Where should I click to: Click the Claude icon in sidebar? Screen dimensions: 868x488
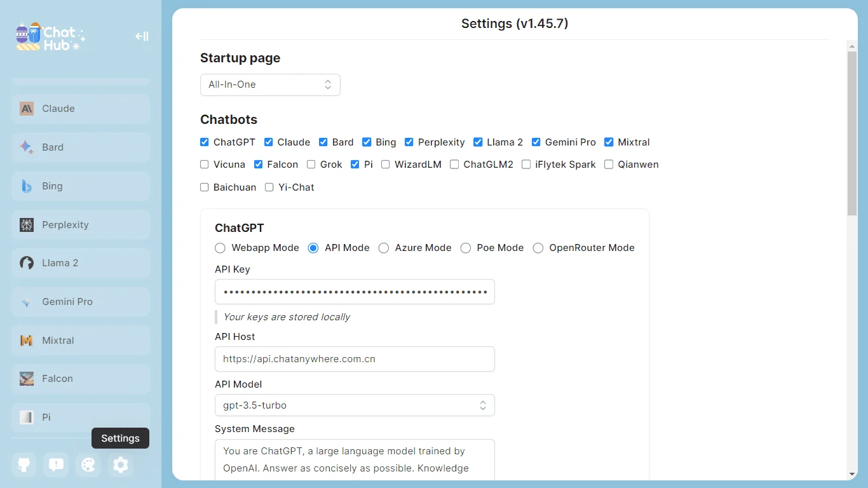[x=27, y=109]
